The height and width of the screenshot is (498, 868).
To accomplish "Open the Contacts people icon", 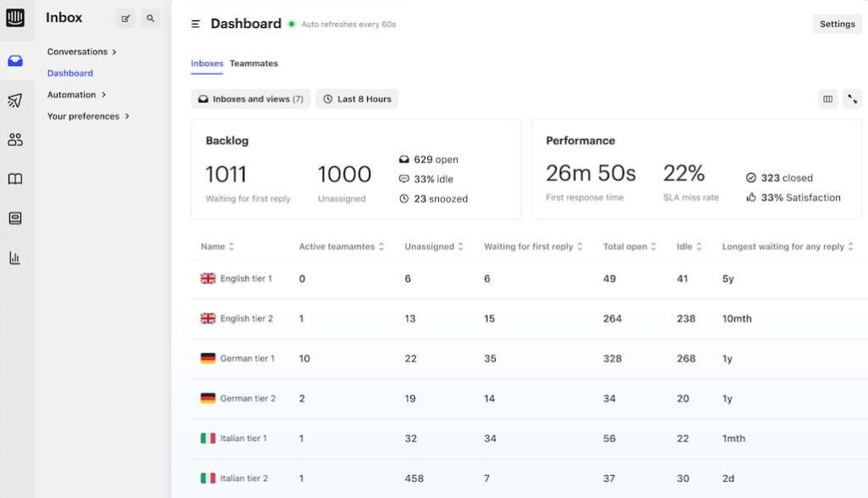I will click(15, 140).
